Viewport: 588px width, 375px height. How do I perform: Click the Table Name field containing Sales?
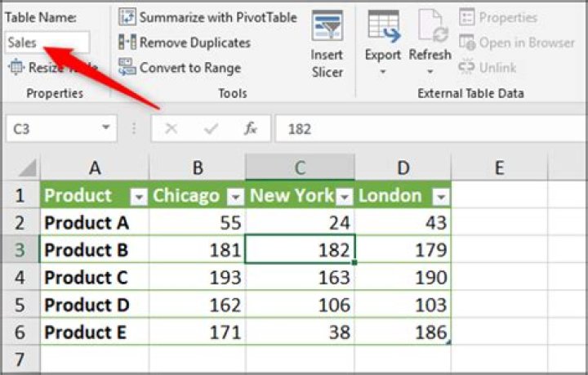(47, 42)
